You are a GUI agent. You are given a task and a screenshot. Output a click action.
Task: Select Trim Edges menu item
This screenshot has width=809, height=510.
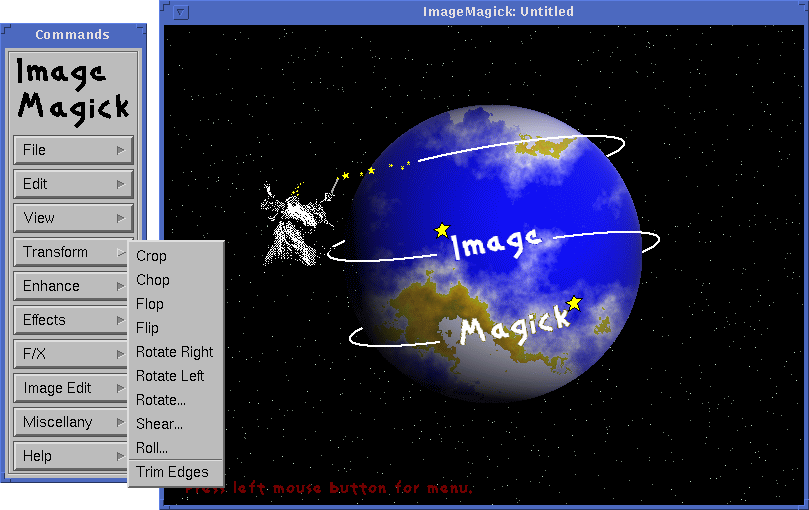(173, 472)
